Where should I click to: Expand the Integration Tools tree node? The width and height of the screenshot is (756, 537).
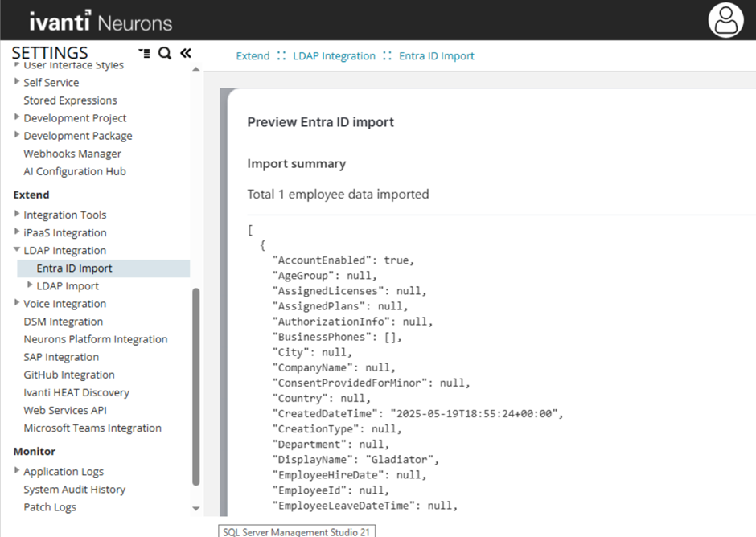click(17, 215)
